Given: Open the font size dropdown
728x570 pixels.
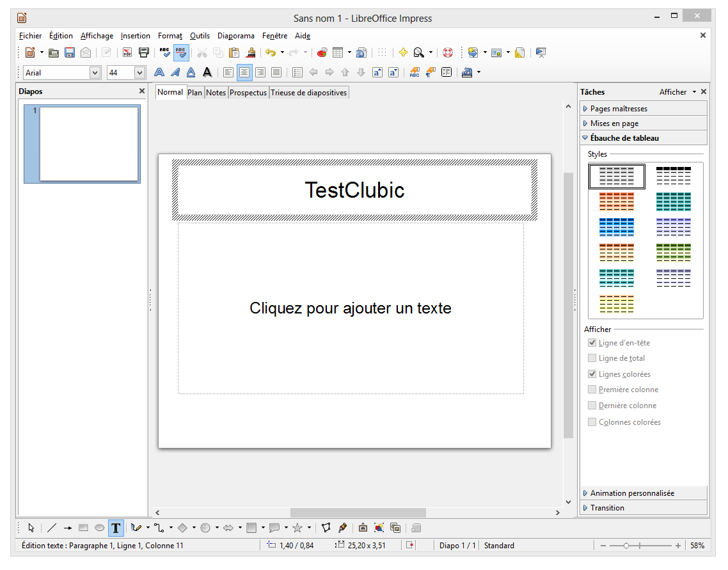Looking at the screenshot, I should coord(139,72).
